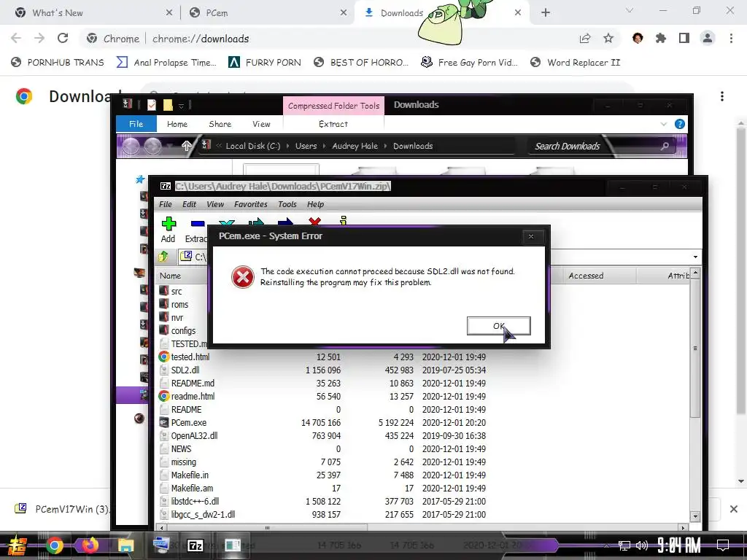Open Chrome extensions puzzle icon

pos(661,38)
